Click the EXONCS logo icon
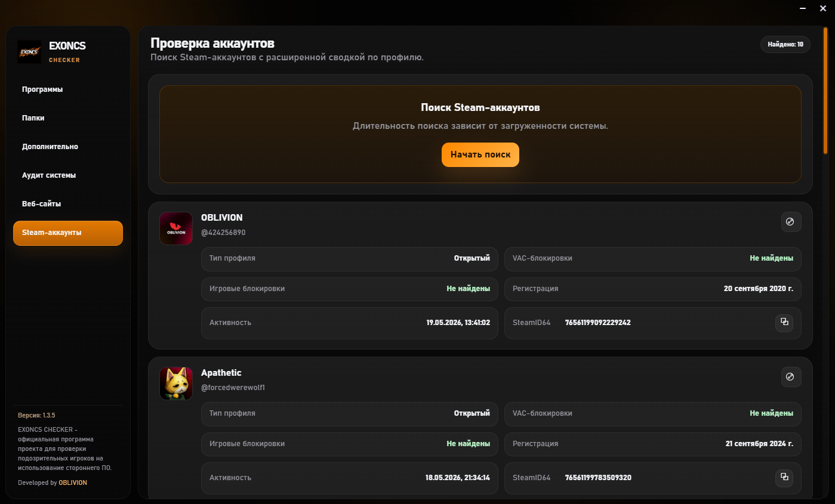Screen dimensions: 835x504 (29, 52)
